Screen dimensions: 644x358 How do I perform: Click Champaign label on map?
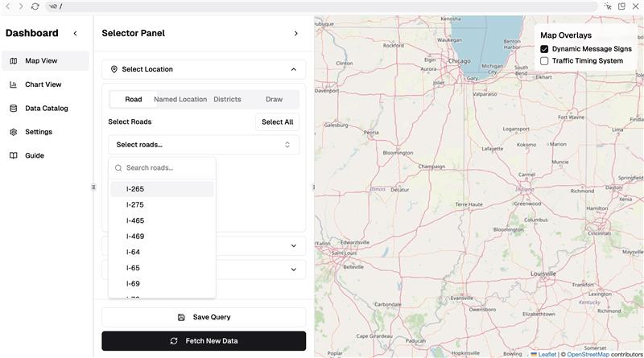[x=431, y=167]
